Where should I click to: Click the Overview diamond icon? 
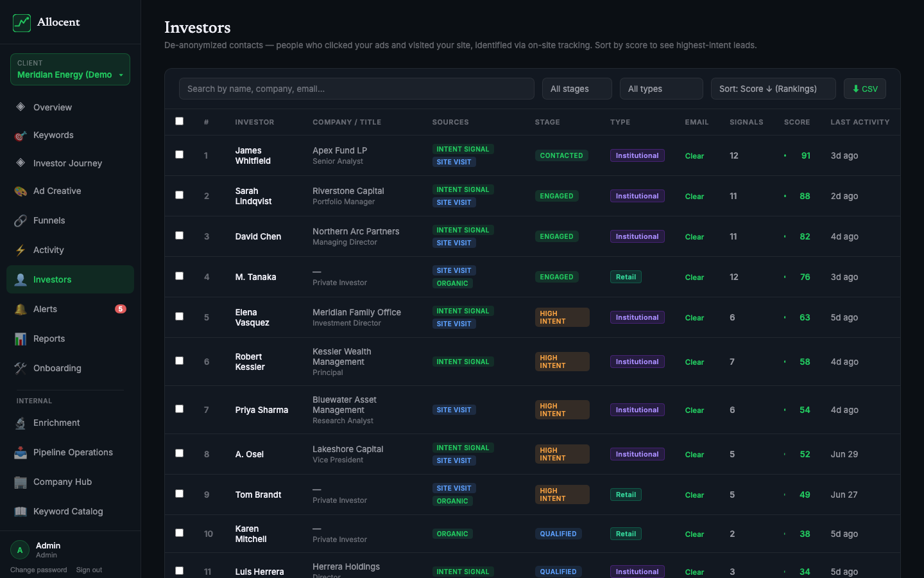coord(21,107)
